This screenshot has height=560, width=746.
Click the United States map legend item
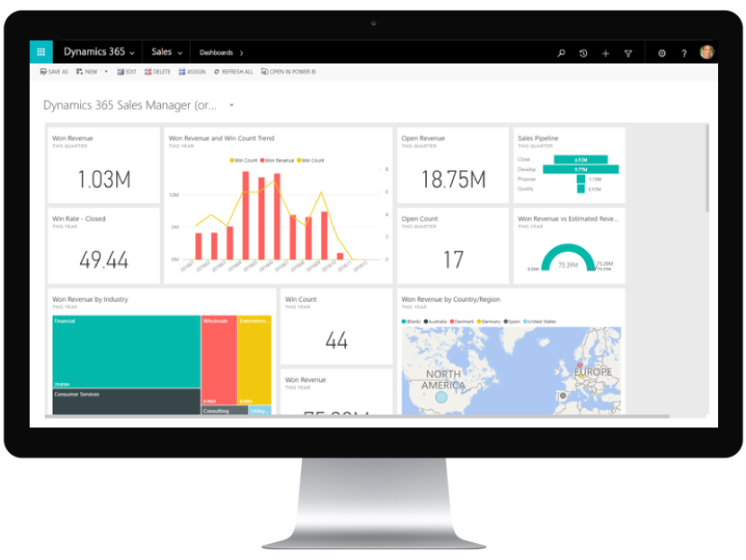tap(539, 322)
